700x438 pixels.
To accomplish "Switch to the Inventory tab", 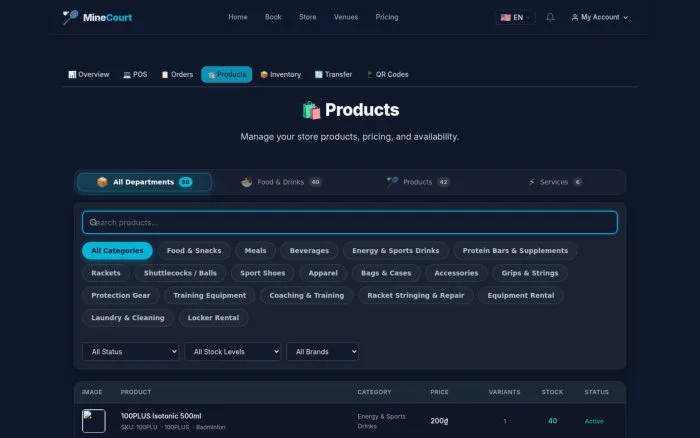I will coord(281,75).
